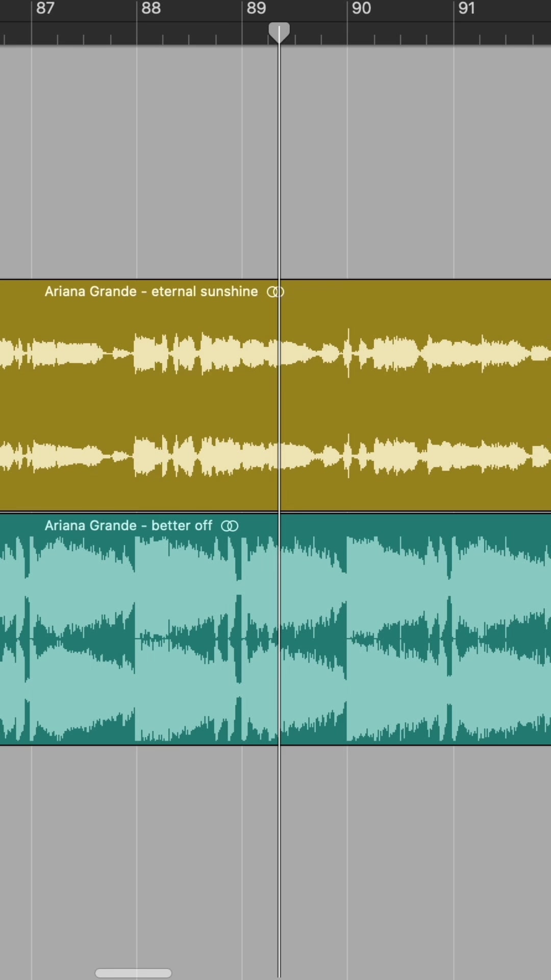Screen dimensions: 551x980
Task: Click bar 91 in the timeline ruler
Action: click(466, 8)
